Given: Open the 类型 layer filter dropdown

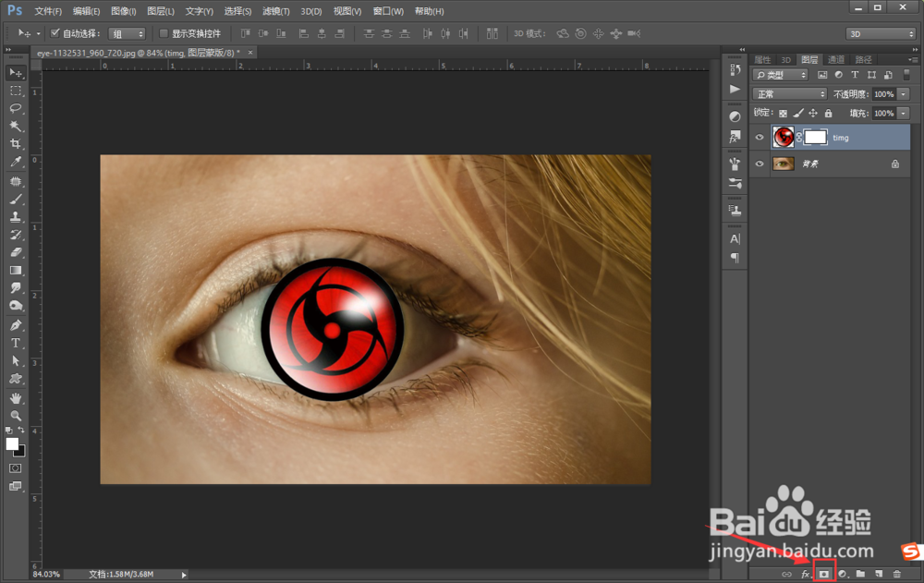Looking at the screenshot, I should (780, 75).
